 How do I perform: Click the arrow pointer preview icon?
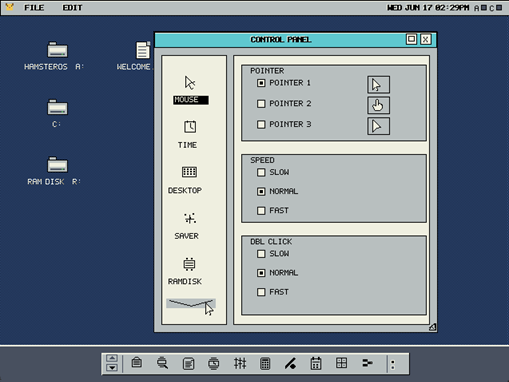pos(378,85)
